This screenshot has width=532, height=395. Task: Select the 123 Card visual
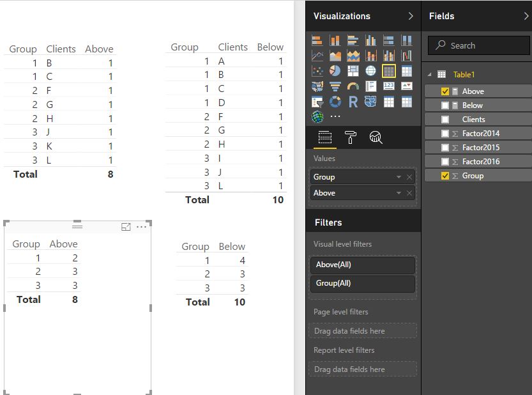(388, 86)
